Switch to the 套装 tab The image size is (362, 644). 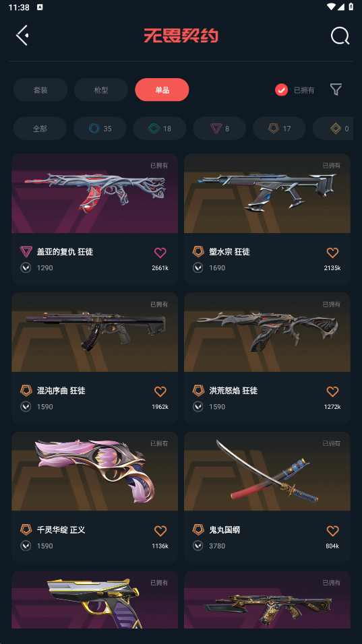(x=40, y=90)
